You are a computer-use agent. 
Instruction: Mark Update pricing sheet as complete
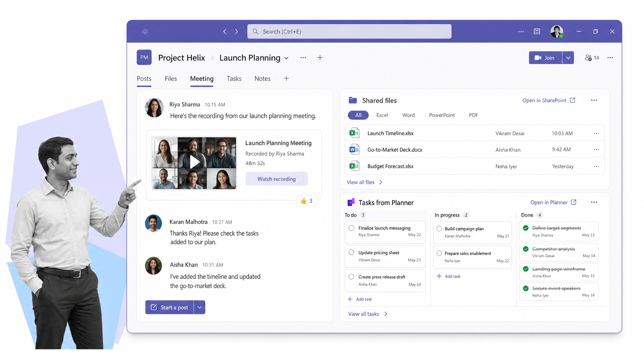[352, 252]
